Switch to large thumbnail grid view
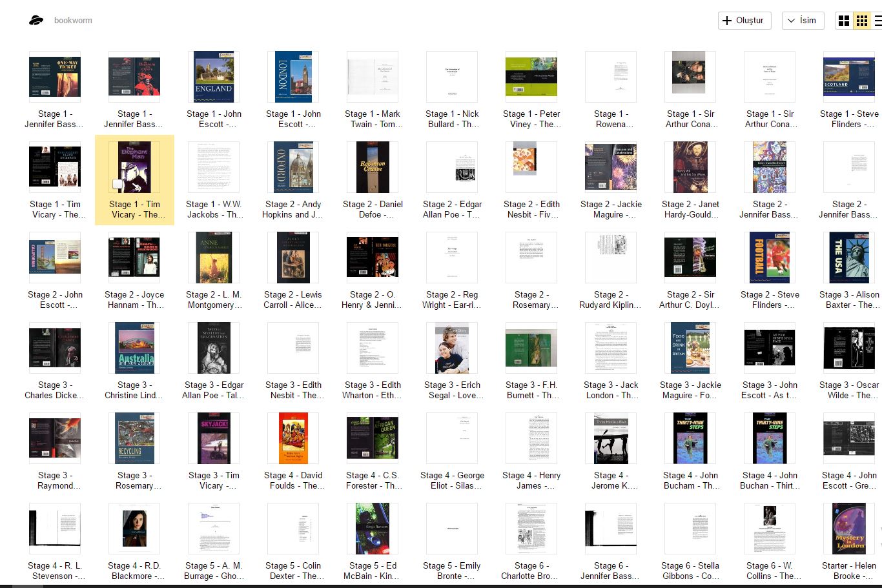This screenshot has width=882, height=588. pyautogui.click(x=844, y=21)
